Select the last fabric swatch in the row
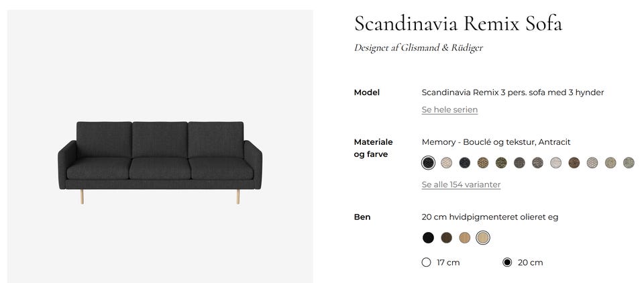The image size is (644, 283). click(629, 162)
